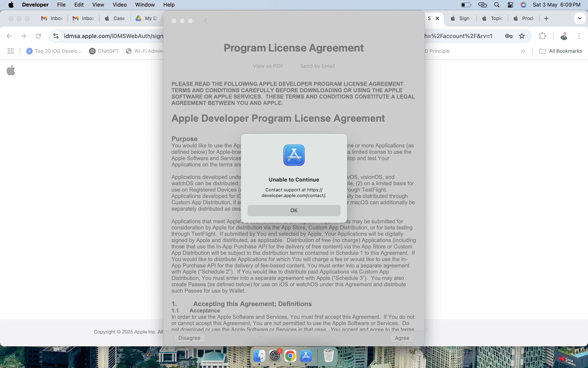Show the date and time panel

tap(556, 5)
